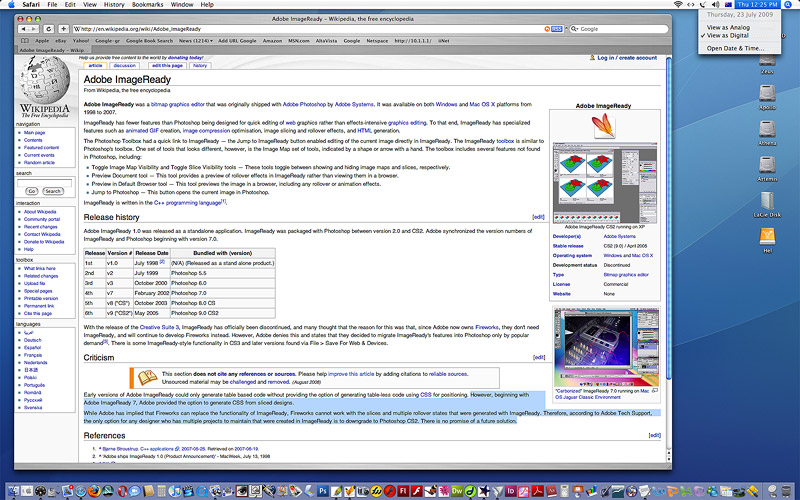Open the Google search magnifier dropdown
This screenshot has width=800, height=500.
click(x=574, y=29)
